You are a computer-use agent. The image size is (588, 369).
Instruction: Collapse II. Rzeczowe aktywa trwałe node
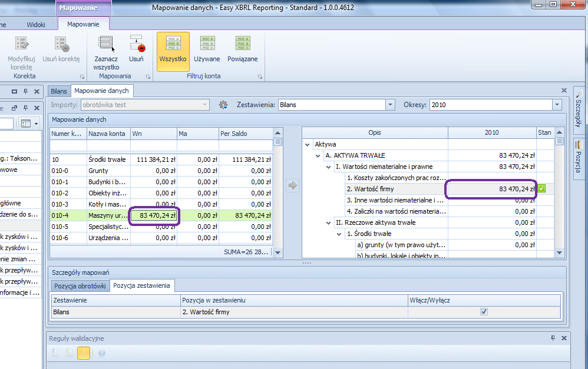tap(329, 223)
